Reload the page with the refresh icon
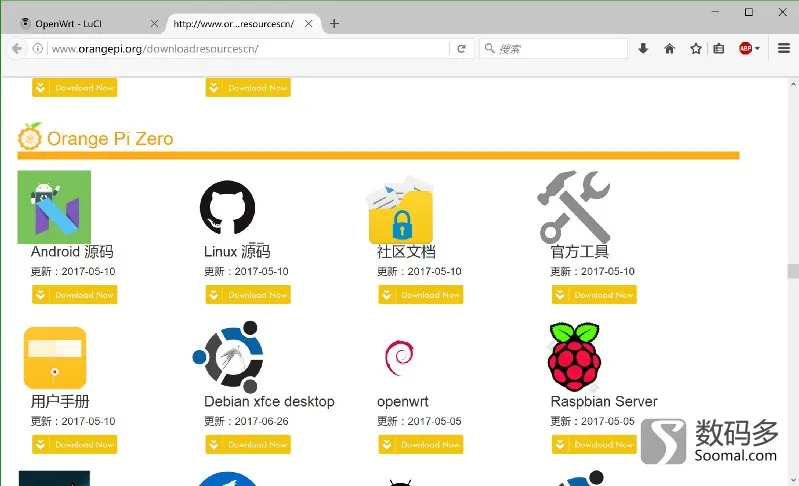The image size is (799, 486). [462, 48]
